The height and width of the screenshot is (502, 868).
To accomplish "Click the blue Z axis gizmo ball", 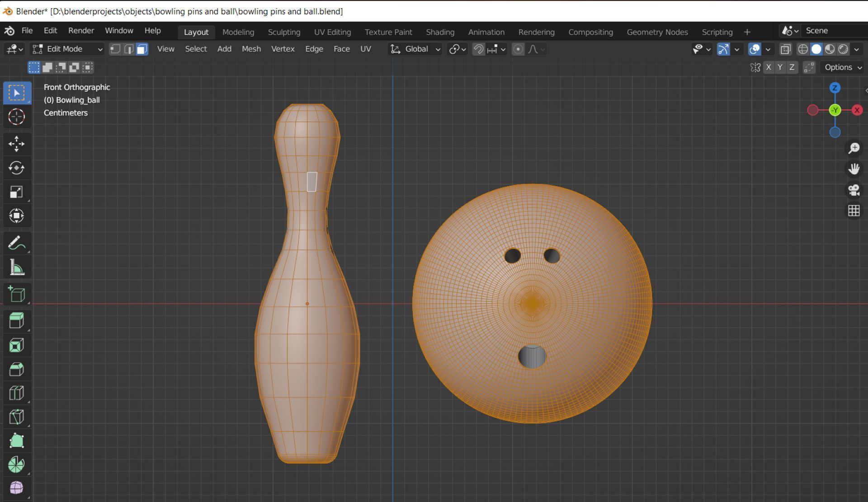I will coord(835,88).
